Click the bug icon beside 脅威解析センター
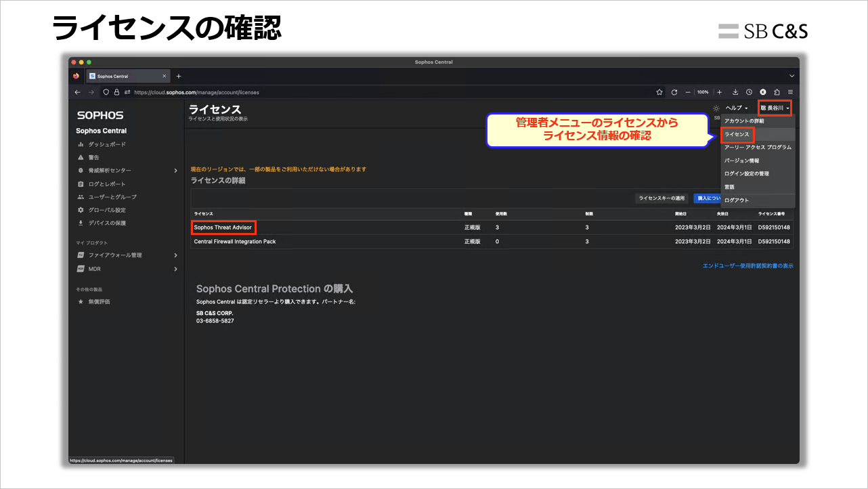 pos(81,171)
